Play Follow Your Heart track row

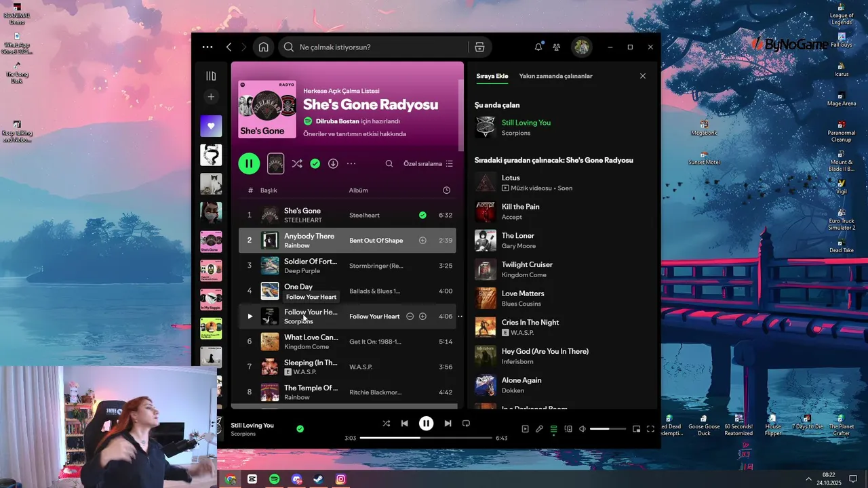click(x=250, y=317)
